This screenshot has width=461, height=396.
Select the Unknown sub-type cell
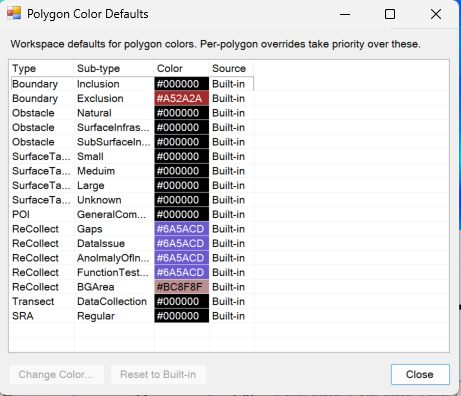pos(114,200)
